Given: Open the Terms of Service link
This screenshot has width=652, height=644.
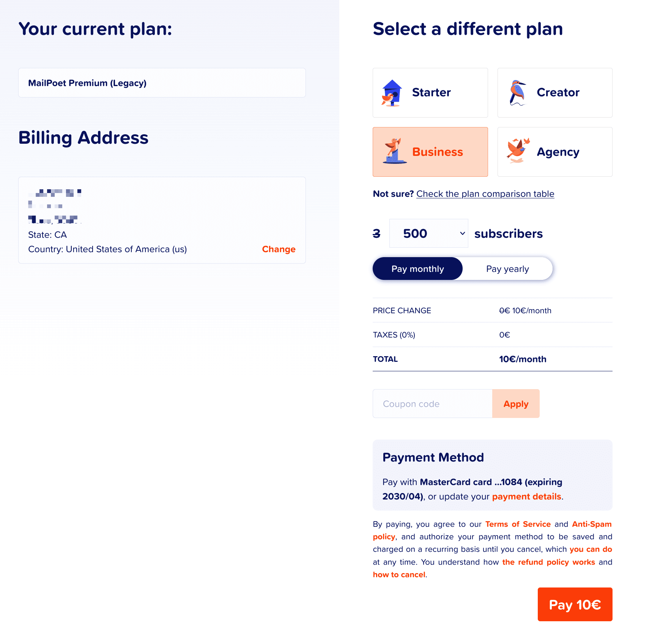Looking at the screenshot, I should (518, 524).
